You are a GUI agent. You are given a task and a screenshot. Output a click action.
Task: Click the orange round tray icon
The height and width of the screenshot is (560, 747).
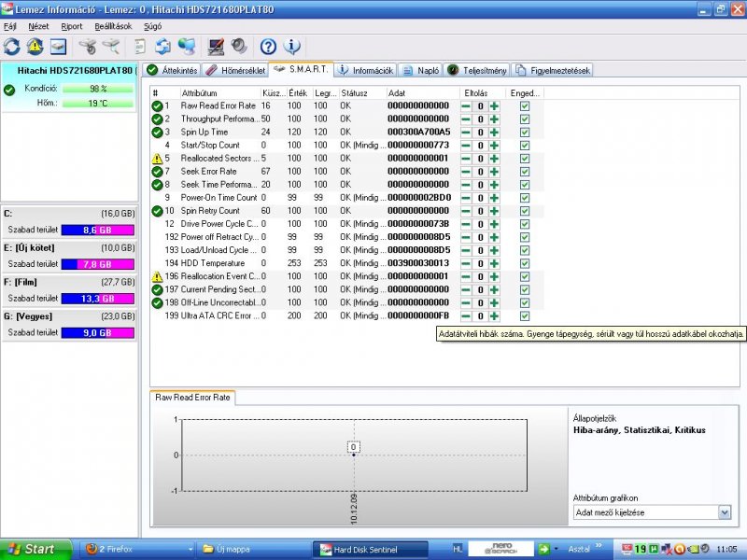point(680,549)
